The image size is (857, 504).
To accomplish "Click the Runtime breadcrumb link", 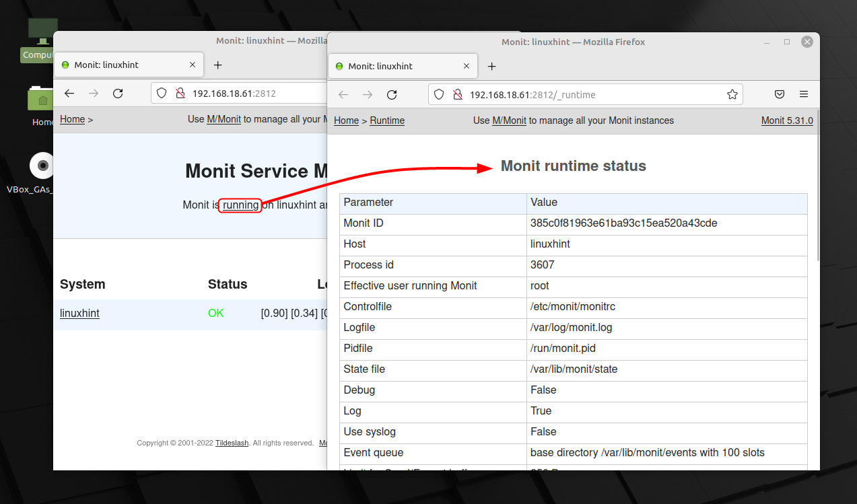I will pos(387,120).
